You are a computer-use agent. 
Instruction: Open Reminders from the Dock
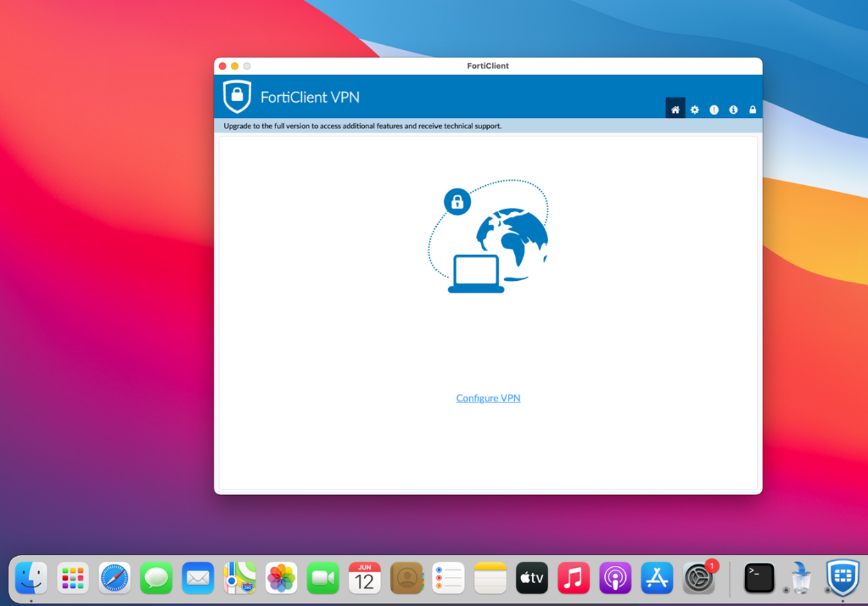click(x=448, y=578)
